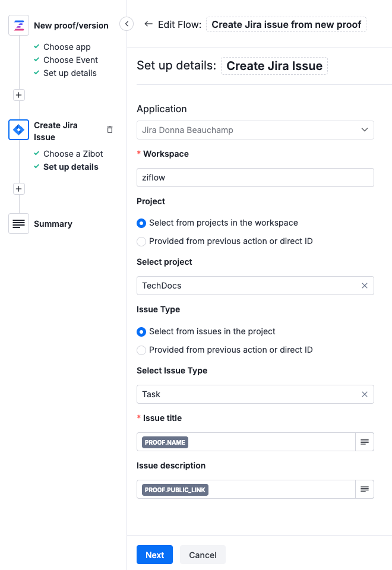Clear the TechDocs selection with the X icon

click(365, 286)
